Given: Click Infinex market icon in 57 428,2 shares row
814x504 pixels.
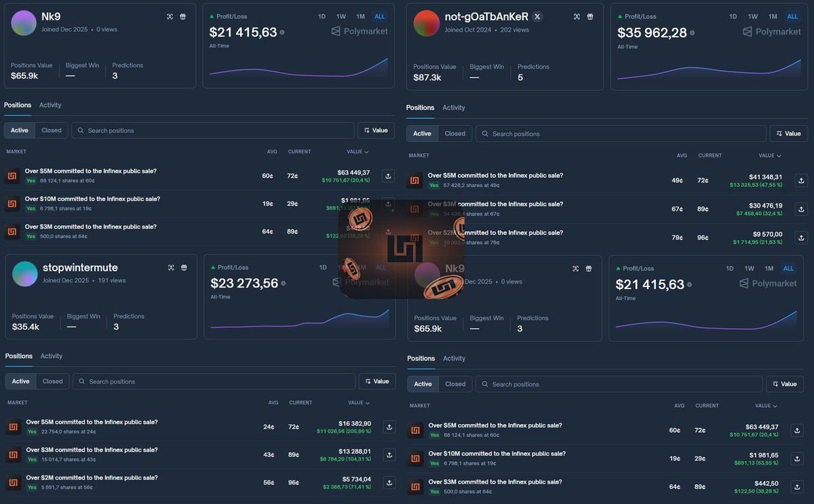Looking at the screenshot, I should pyautogui.click(x=415, y=180).
